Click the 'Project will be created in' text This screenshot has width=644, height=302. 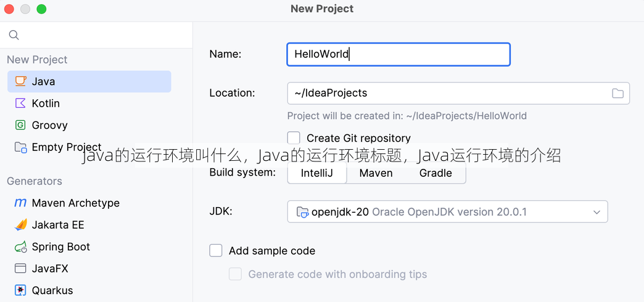click(x=407, y=116)
